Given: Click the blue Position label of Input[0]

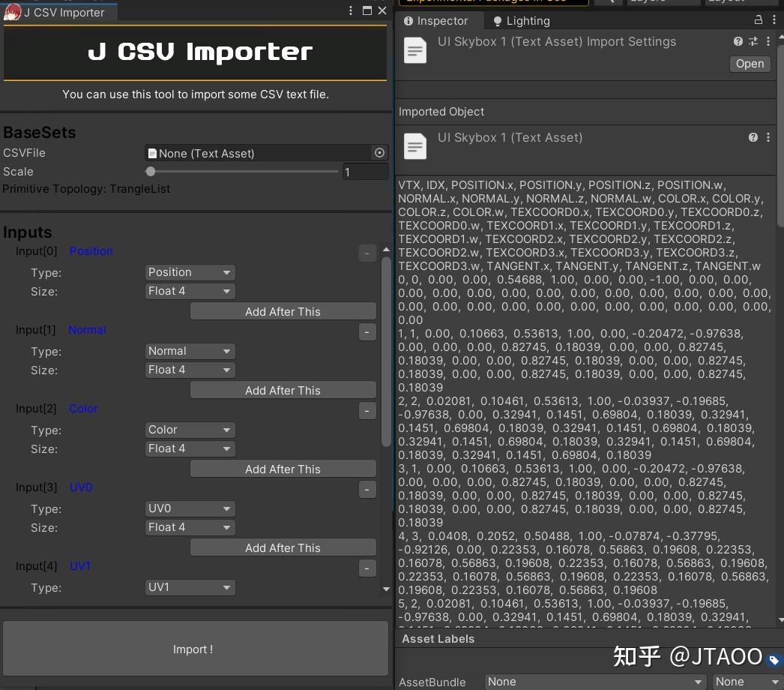Looking at the screenshot, I should point(91,250).
